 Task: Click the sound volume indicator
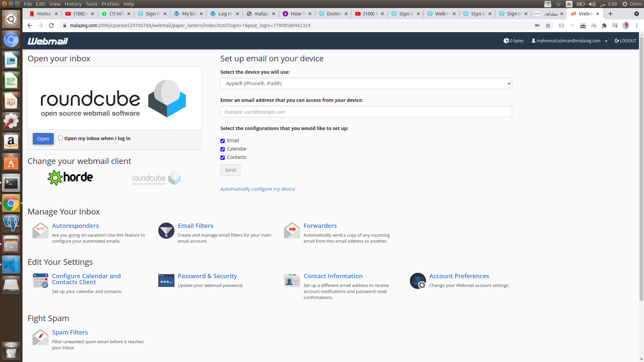click(x=592, y=4)
